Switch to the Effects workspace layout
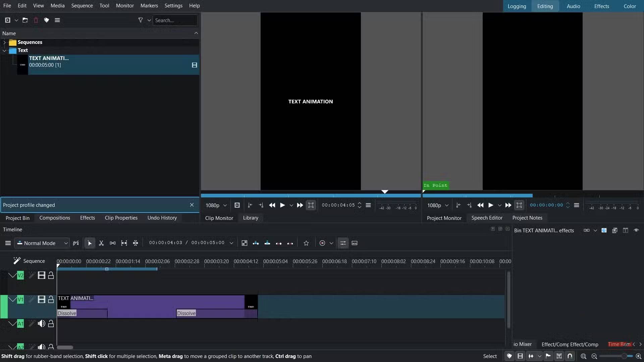This screenshot has height=362, width=644. [601, 6]
